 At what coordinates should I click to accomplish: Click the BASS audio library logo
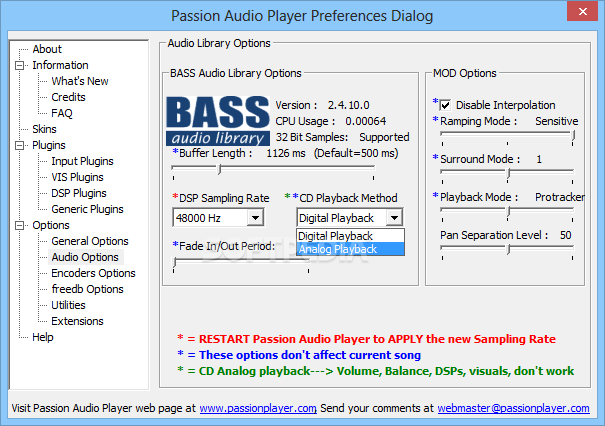pos(218,121)
